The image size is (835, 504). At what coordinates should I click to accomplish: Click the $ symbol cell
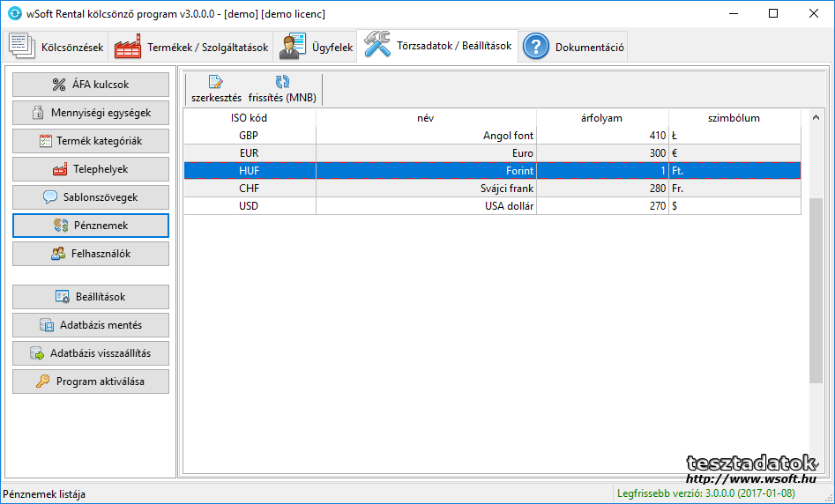734,206
